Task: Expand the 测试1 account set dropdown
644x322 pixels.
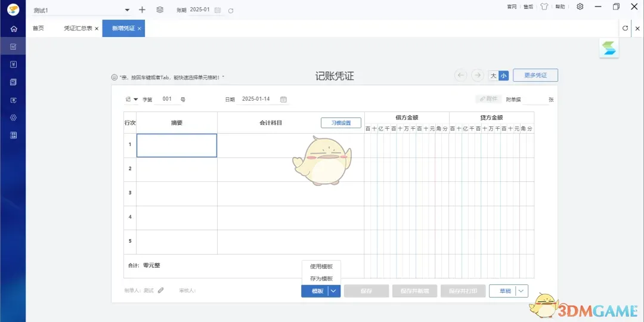Action: [127, 10]
